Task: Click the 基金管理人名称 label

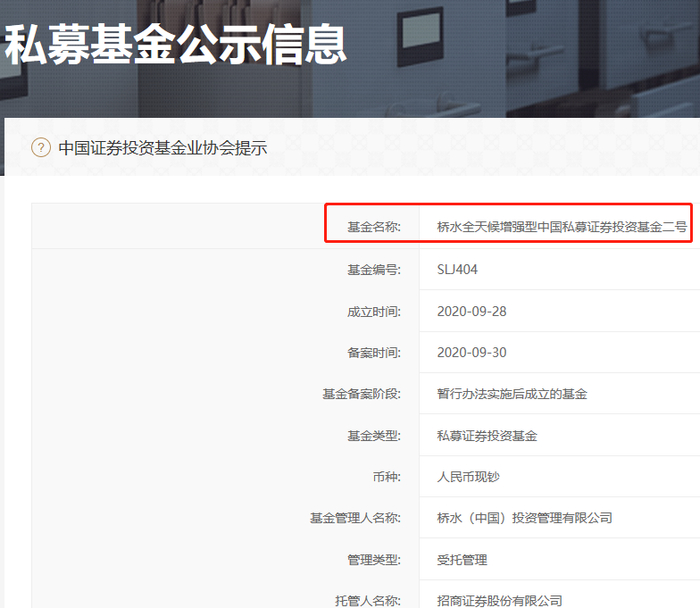Action: coord(355,518)
